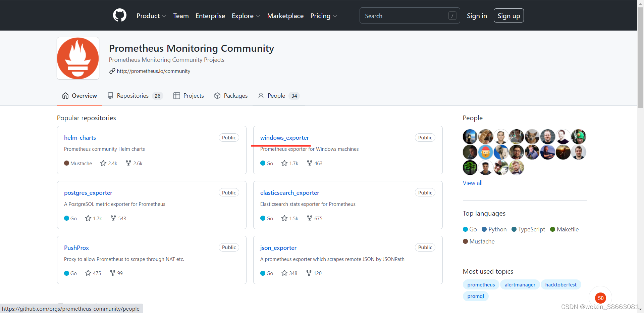
Task: Open the Marketplace link in header
Action: 285,16
